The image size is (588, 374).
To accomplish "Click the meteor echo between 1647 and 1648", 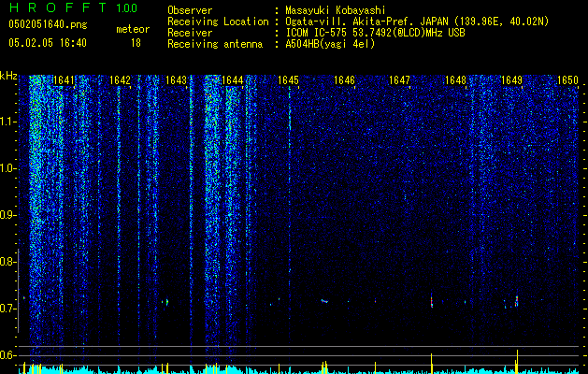I will pyautogui.click(x=432, y=300).
